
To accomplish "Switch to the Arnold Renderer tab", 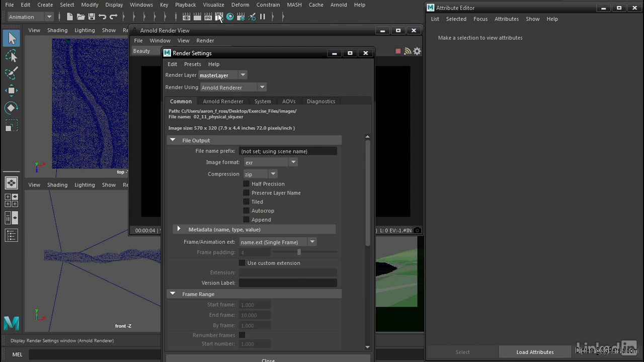I will point(223,101).
